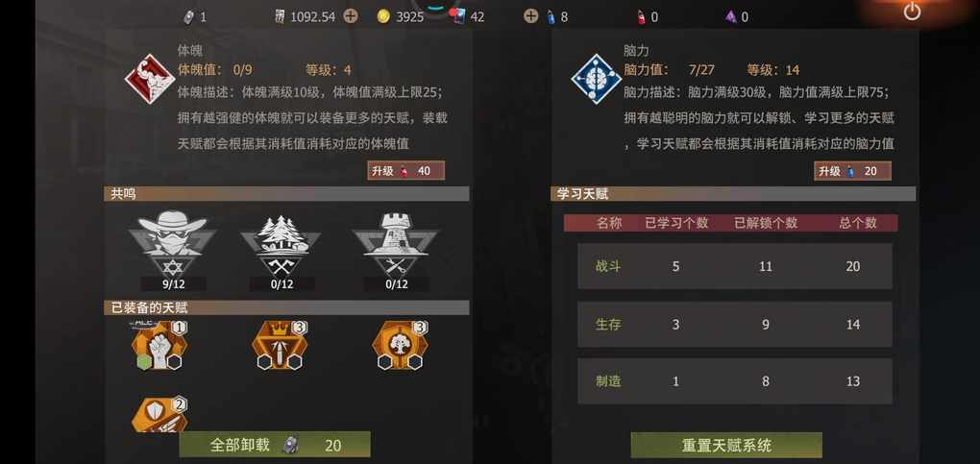Screen dimensions: 980x464
Task: Open the shield equipped talent
Action: [x=159, y=415]
